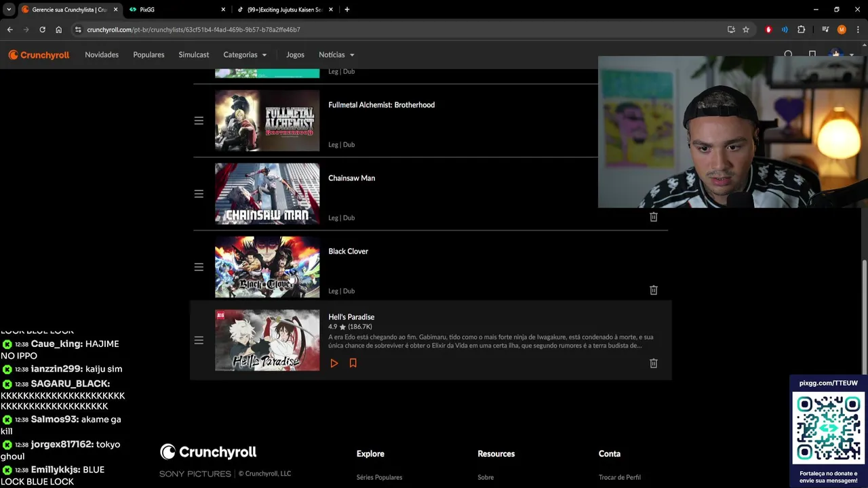
Task: Grab the Fullmetal Alchemist reorder handle
Action: (x=199, y=121)
